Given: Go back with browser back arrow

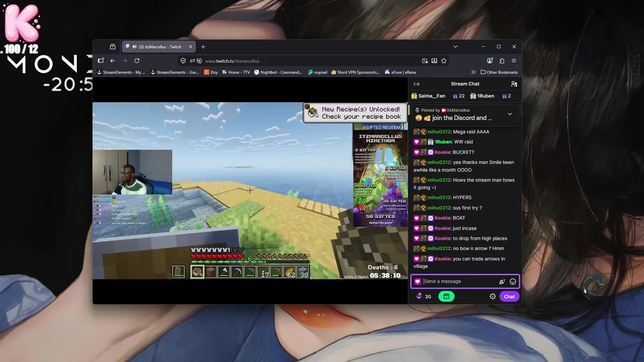Looking at the screenshot, I should point(113,61).
